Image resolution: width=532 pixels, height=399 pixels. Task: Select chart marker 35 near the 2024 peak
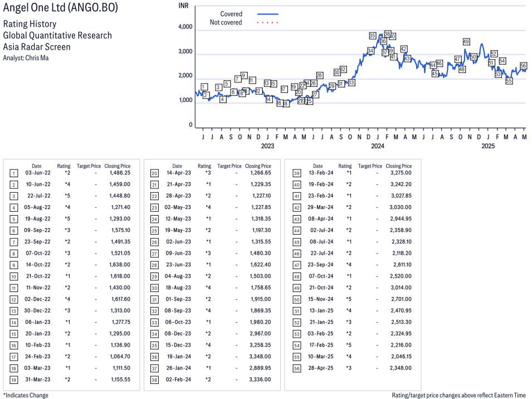(373, 35)
